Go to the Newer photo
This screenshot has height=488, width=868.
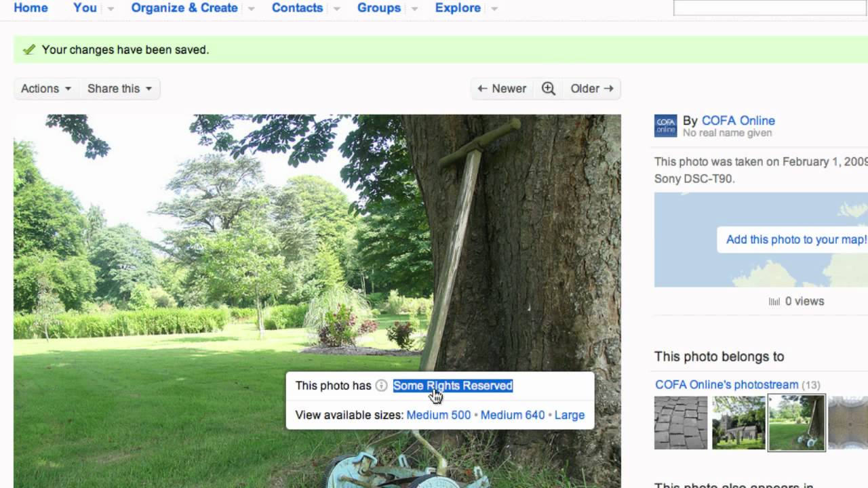point(502,89)
